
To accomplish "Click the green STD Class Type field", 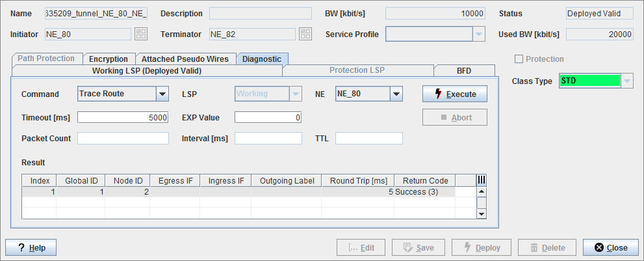I will point(589,81).
